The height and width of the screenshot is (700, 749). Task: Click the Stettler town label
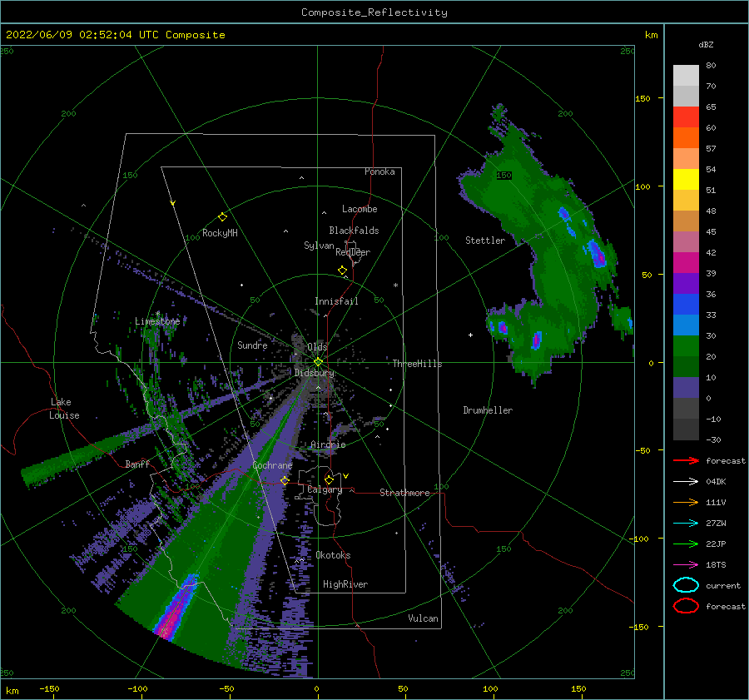click(x=485, y=241)
